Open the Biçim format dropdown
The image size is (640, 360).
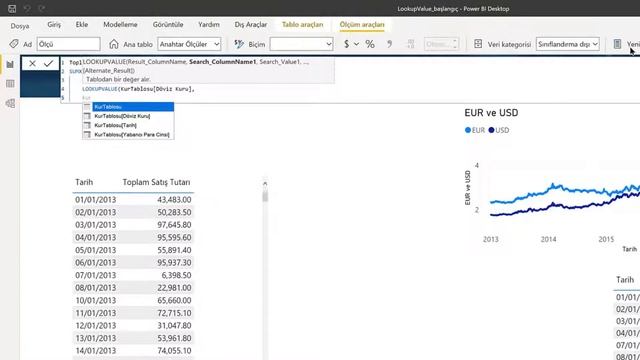(301, 44)
